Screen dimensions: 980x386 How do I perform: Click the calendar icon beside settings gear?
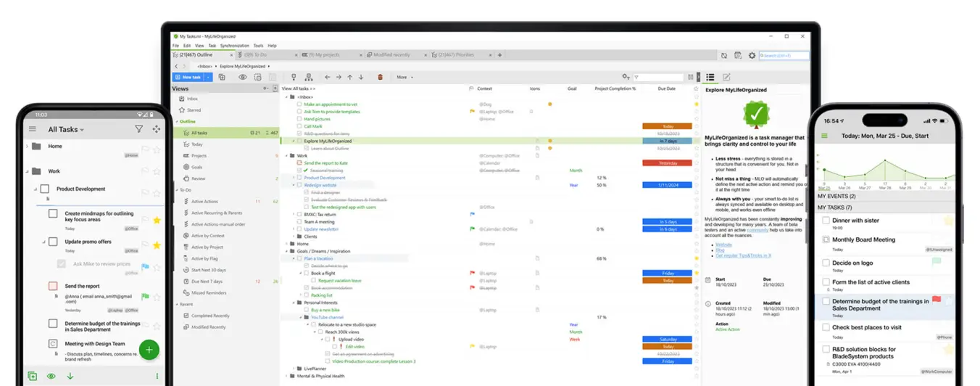pos(738,55)
